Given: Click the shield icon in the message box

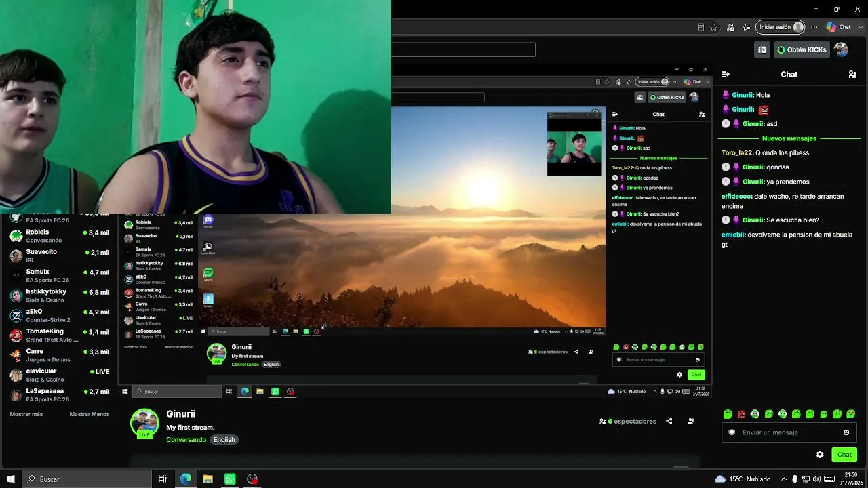Looking at the screenshot, I should pyautogui.click(x=732, y=432).
